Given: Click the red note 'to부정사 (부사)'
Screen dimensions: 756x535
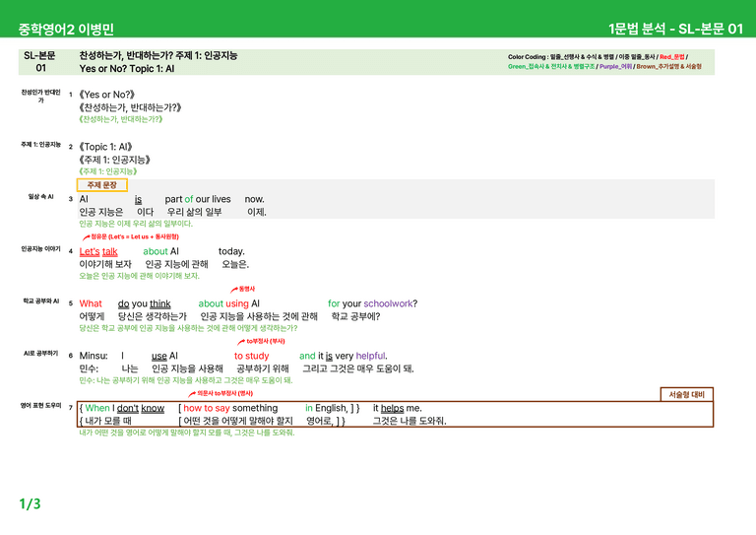Looking at the screenshot, I should tap(265, 342).
